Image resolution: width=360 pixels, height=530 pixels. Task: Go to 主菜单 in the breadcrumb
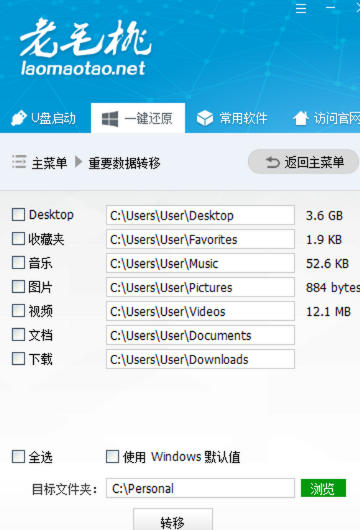[x=49, y=163]
